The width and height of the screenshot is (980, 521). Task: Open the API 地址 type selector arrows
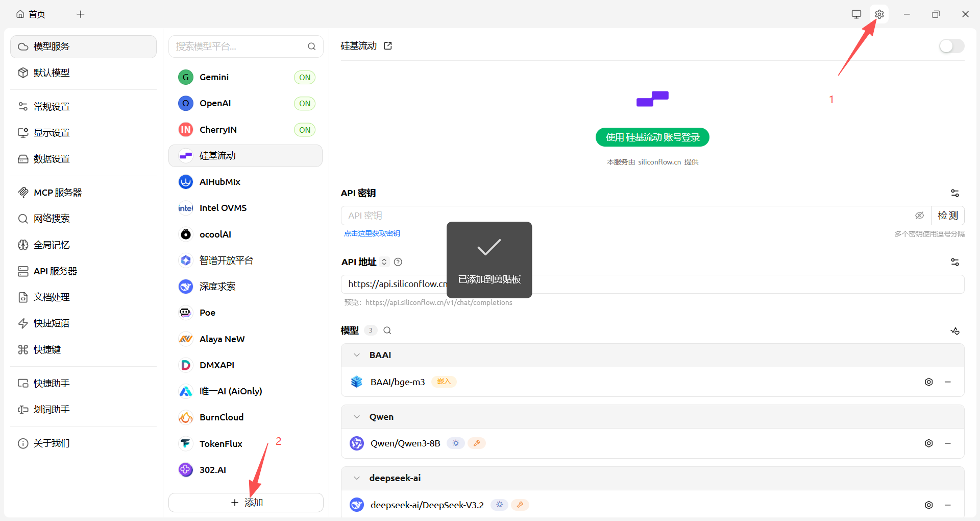[384, 262]
